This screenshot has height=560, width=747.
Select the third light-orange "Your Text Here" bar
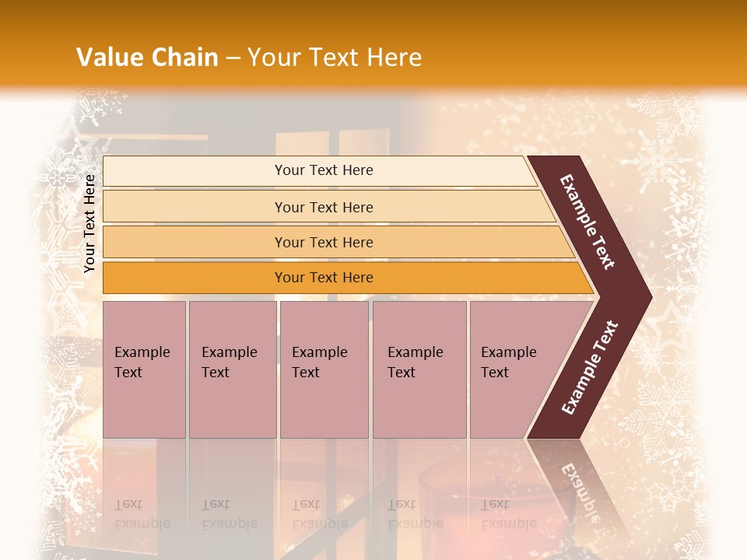click(323, 242)
